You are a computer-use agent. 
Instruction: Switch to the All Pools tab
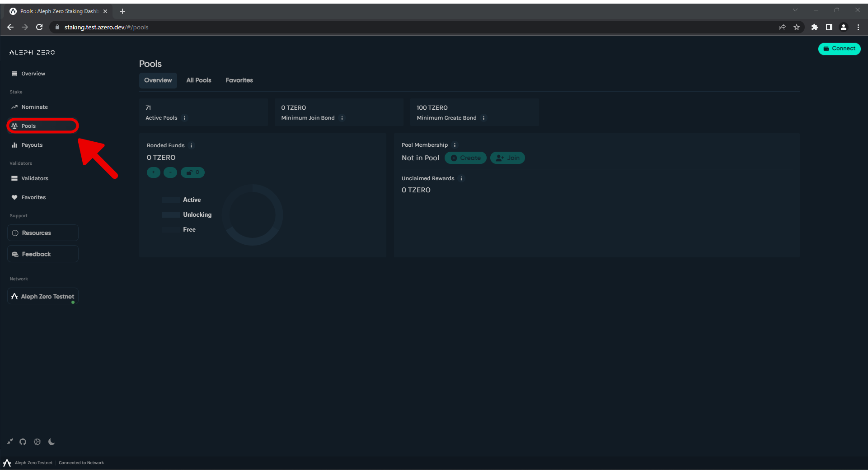[x=198, y=80]
